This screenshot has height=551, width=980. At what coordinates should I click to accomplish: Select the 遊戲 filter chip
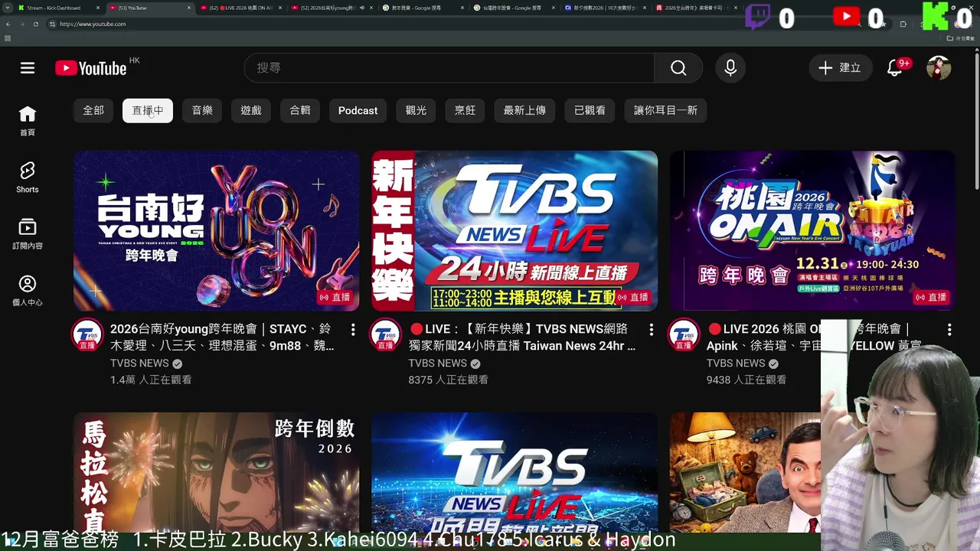251,110
